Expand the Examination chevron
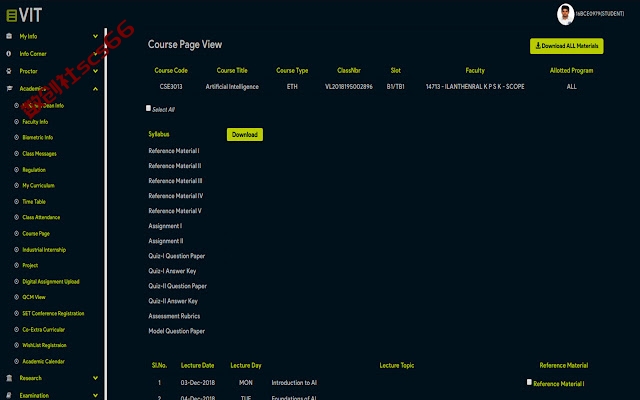This screenshot has width=640, height=400. (95, 395)
